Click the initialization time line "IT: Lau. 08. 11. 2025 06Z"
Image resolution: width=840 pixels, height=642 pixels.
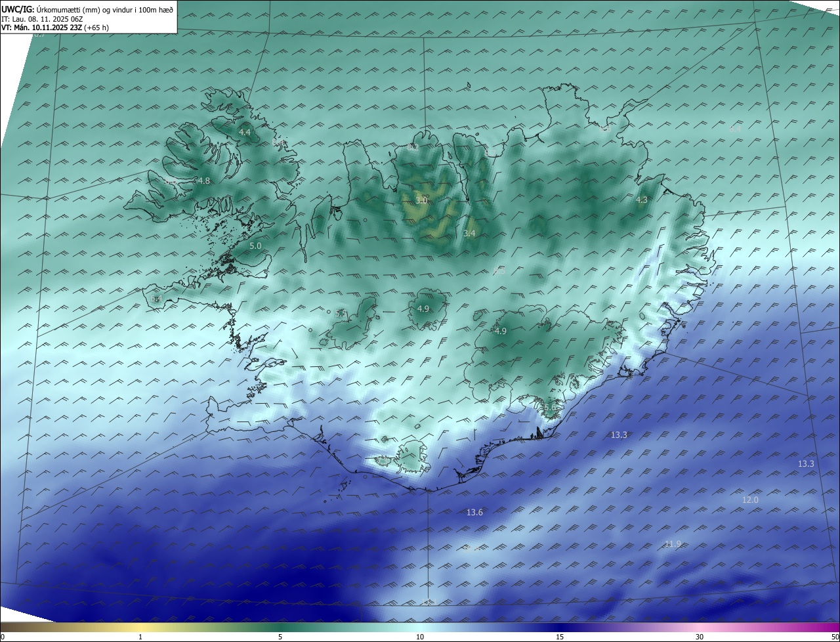click(42, 18)
